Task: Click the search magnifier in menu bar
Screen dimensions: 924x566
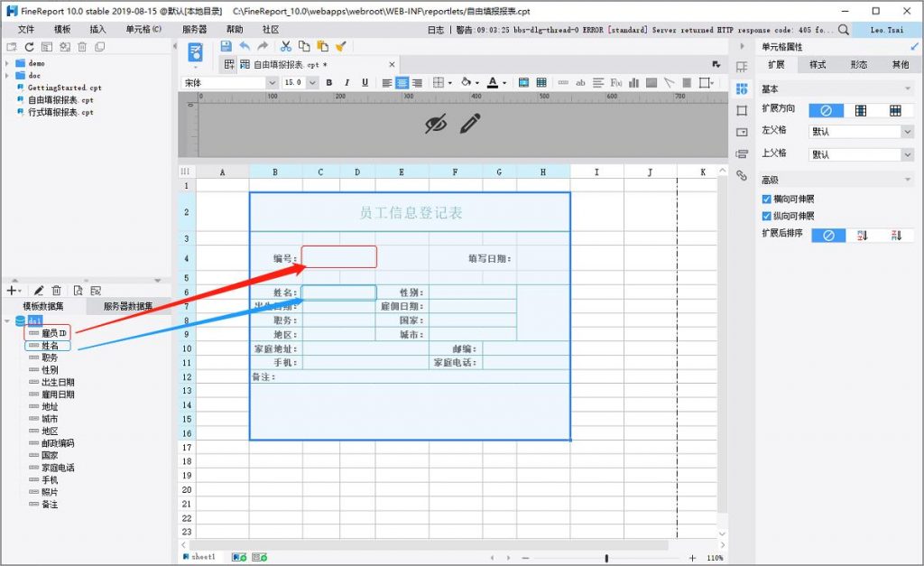Action: coord(844,30)
